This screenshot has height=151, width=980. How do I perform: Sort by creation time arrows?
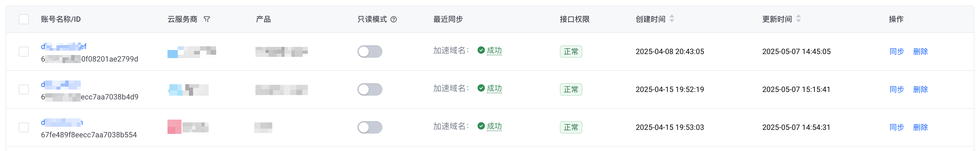coord(672,19)
